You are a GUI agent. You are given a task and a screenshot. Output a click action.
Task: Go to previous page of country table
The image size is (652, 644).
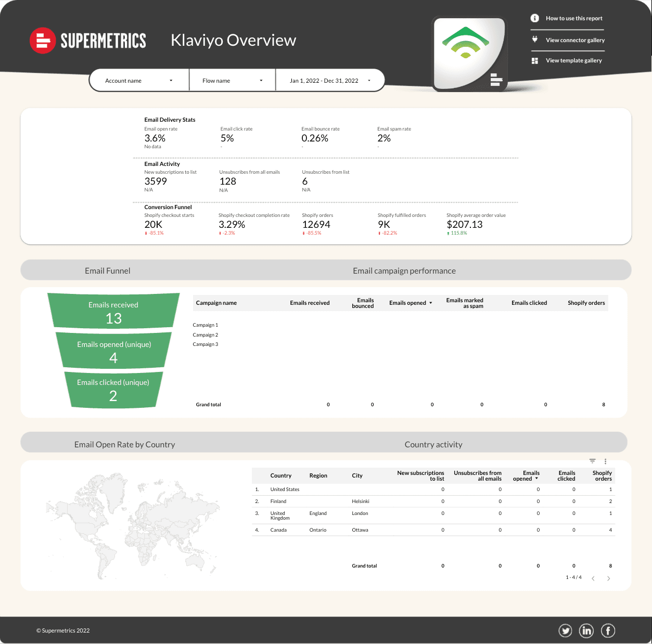coord(593,578)
